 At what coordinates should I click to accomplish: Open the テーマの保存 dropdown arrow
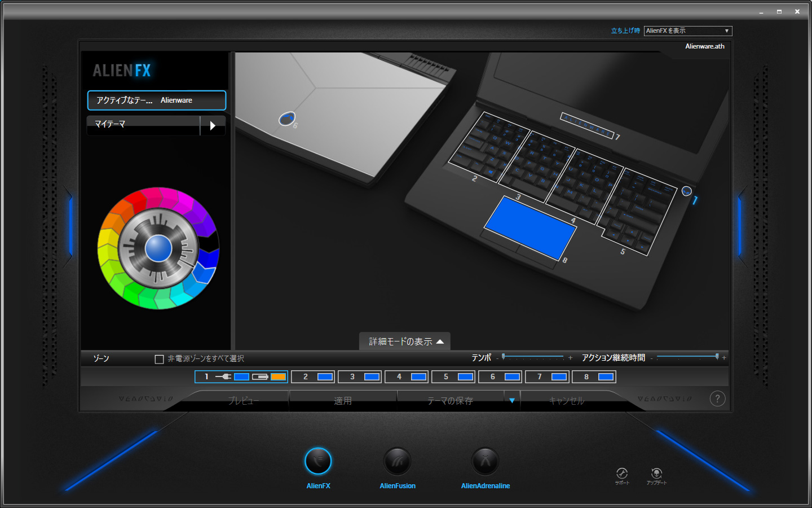(512, 401)
